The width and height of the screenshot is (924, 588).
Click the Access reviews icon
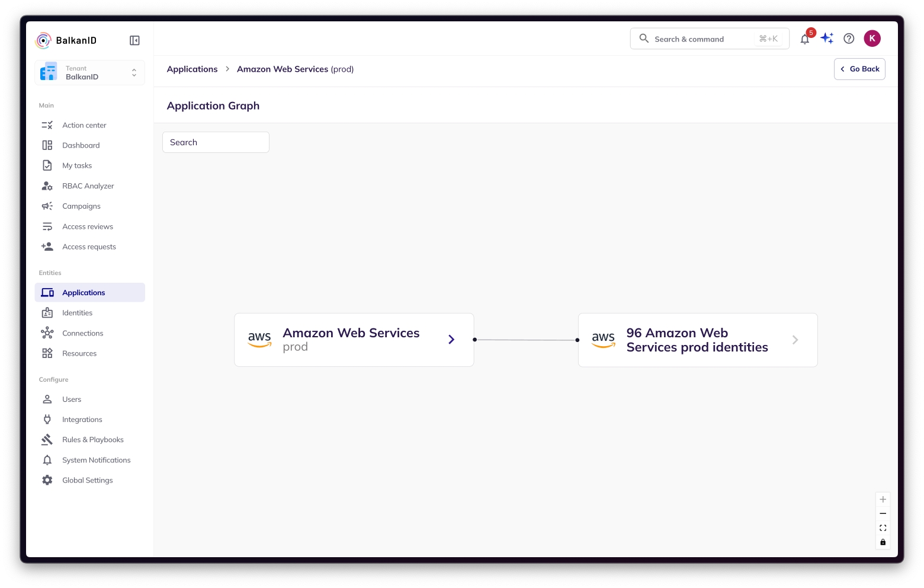pos(47,226)
